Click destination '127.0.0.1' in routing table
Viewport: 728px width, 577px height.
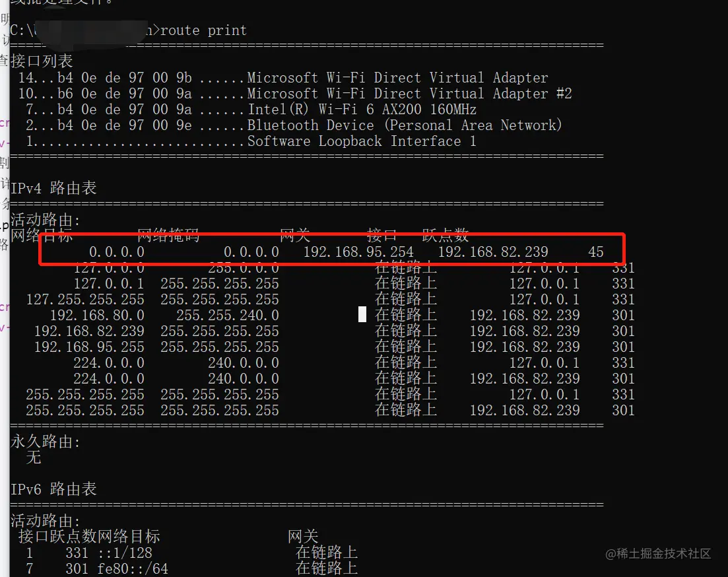tap(109, 284)
